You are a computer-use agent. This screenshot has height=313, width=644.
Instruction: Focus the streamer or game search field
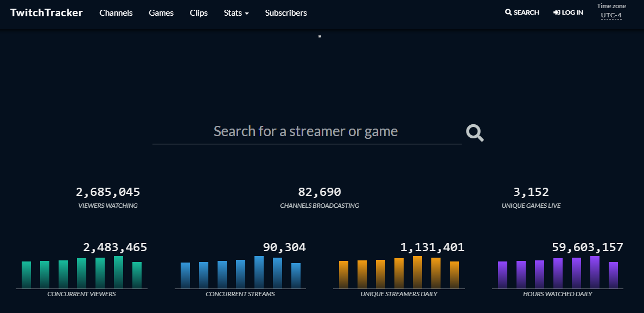[x=307, y=132]
